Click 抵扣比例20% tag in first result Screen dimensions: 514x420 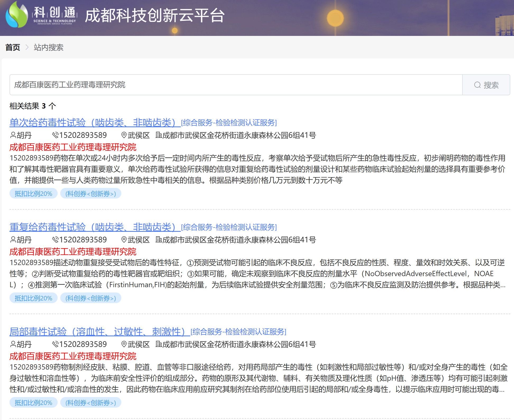(33, 194)
